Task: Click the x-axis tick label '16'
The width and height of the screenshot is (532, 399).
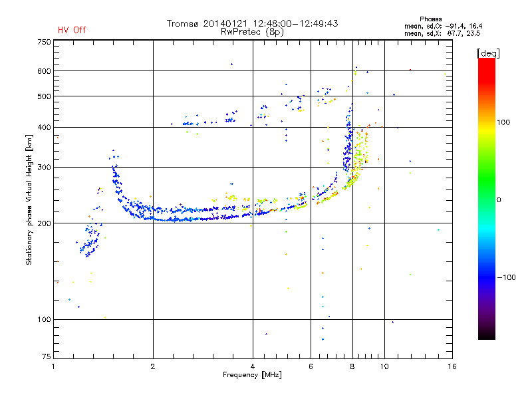Action: pyautogui.click(x=452, y=366)
